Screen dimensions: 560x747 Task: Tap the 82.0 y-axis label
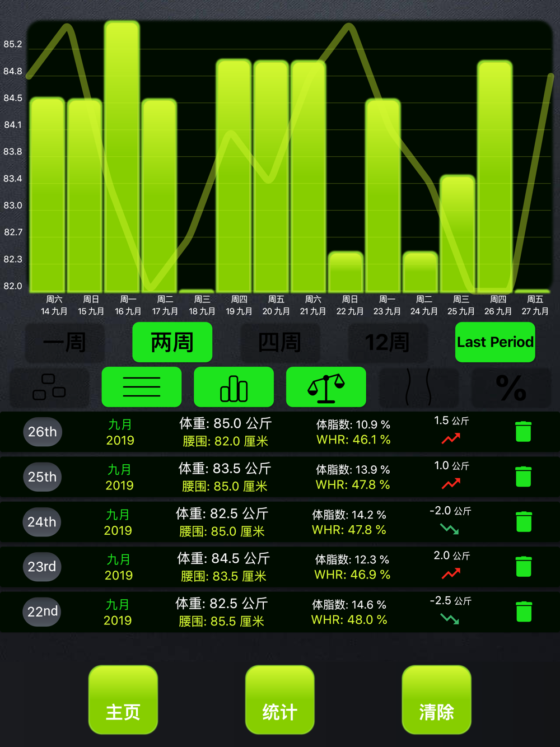pyautogui.click(x=13, y=286)
